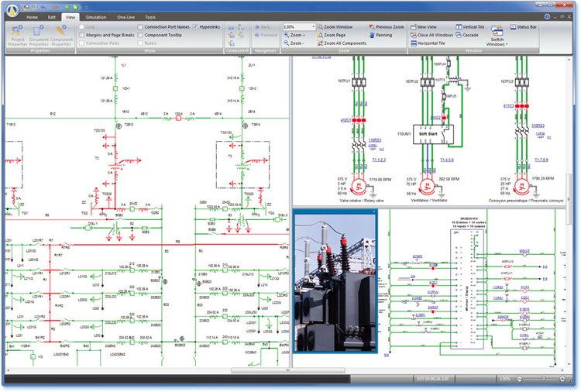Screen dimensions: 581x392
Task: Click the status bar zoom in plus button
Action: (x=562, y=379)
